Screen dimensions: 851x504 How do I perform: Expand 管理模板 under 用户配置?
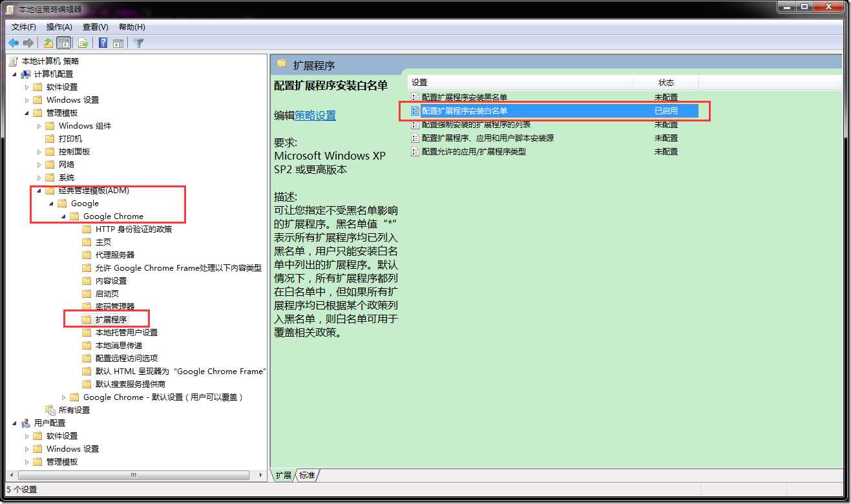27,462
